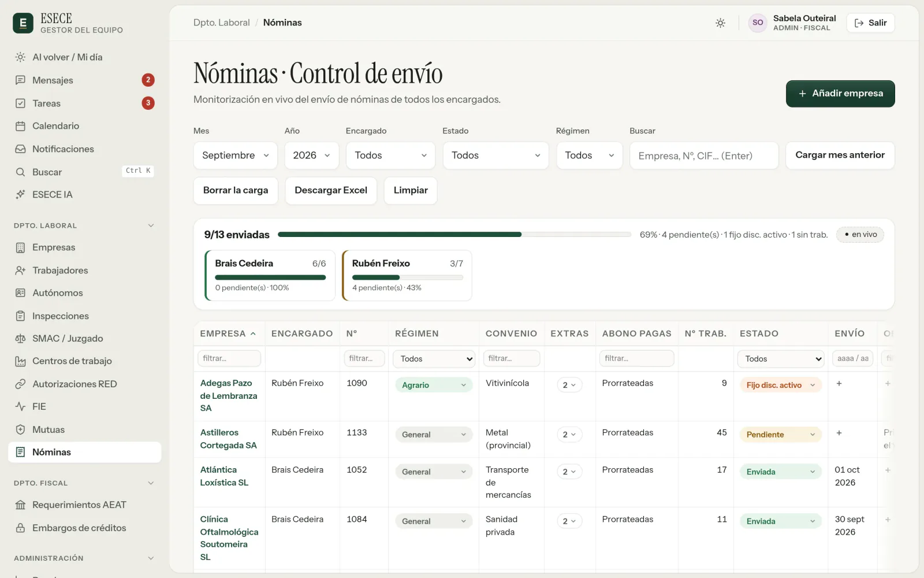Go to Calendario in the sidebar
Screen dimensions: 924x578
[x=84, y=126]
